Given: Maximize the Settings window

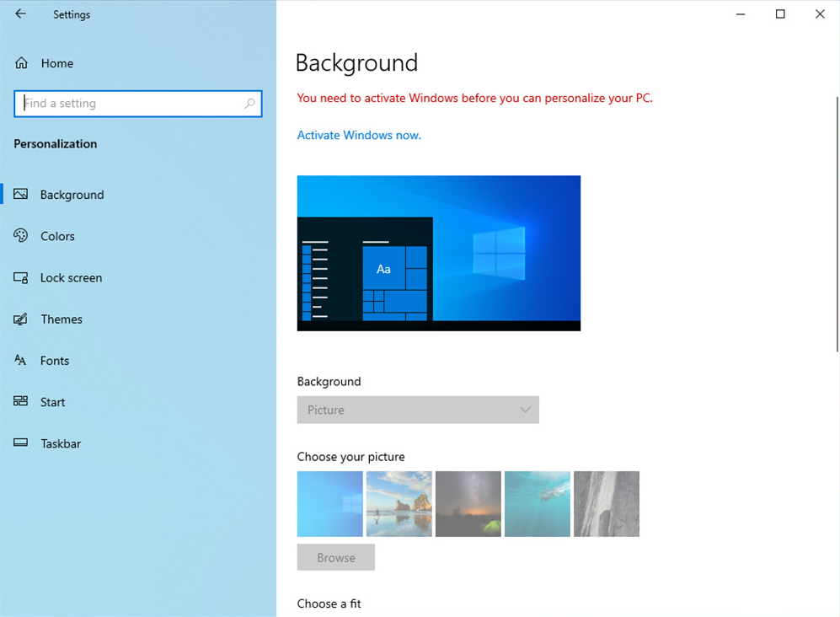Looking at the screenshot, I should (780, 14).
